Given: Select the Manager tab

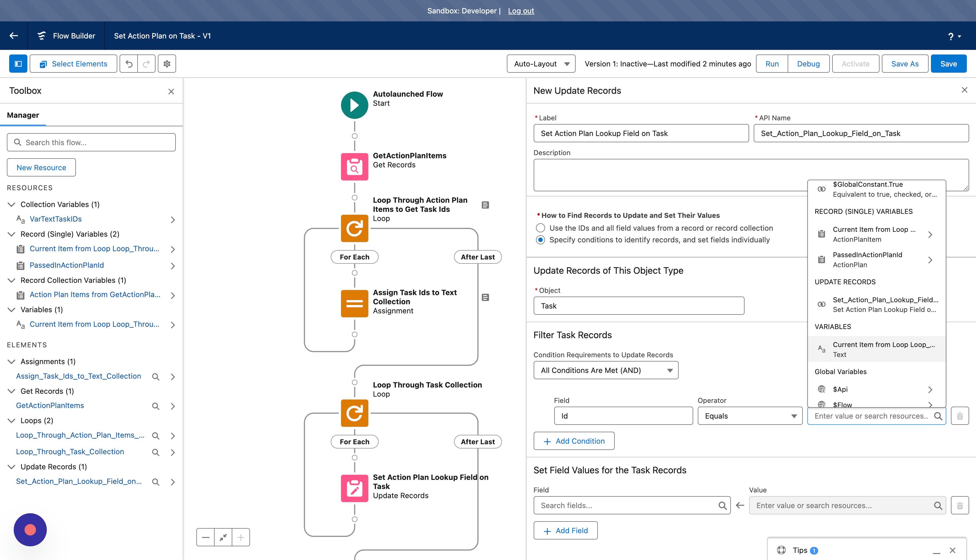Looking at the screenshot, I should point(23,115).
